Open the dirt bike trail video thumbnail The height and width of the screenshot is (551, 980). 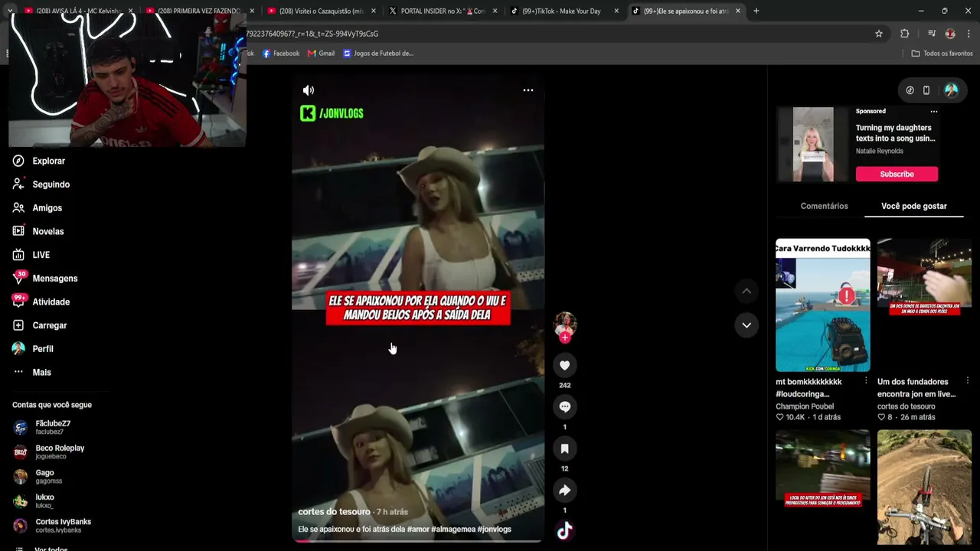(924, 487)
